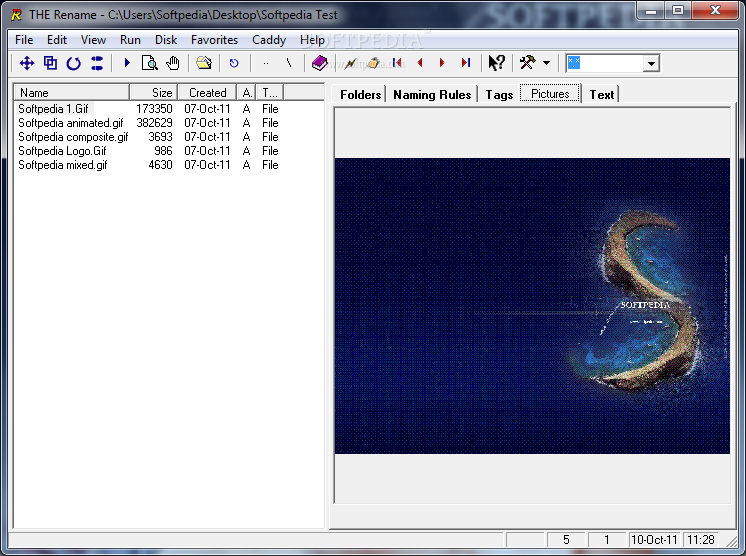Viewport: 746px width, 556px height.
Task: Click size value 986
Action: point(163,151)
